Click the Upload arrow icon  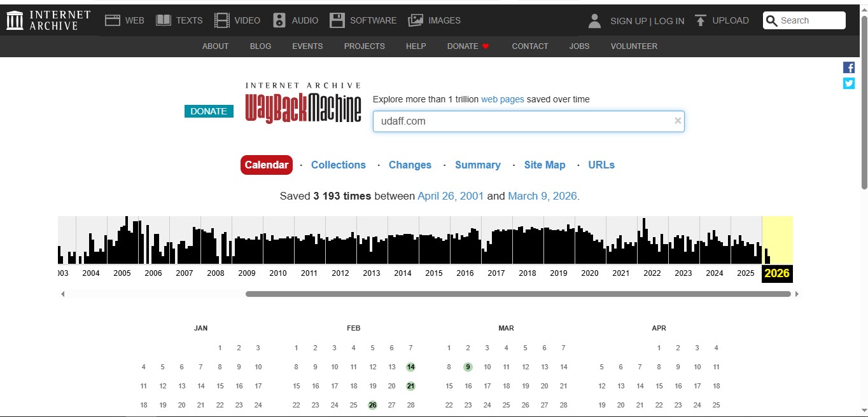pyautogui.click(x=701, y=20)
